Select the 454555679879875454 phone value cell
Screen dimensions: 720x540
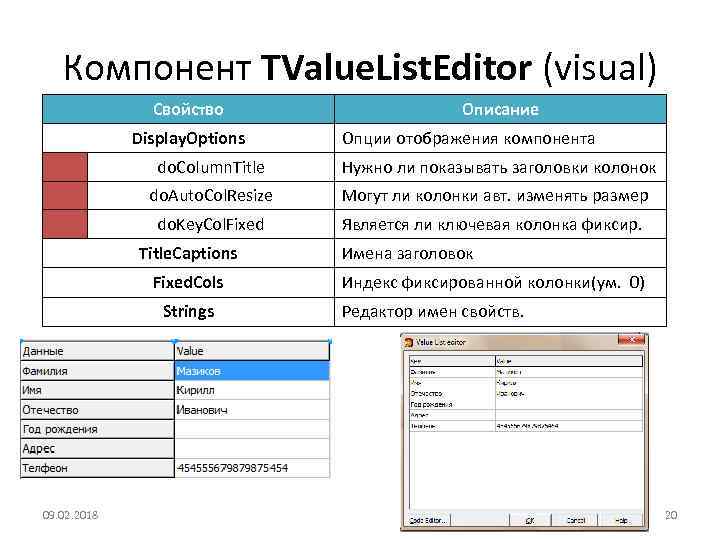(252, 468)
